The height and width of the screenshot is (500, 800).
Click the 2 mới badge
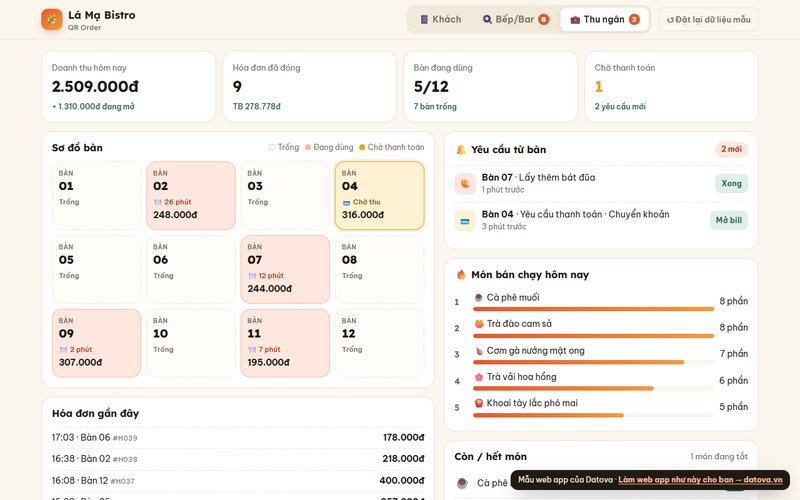point(731,149)
